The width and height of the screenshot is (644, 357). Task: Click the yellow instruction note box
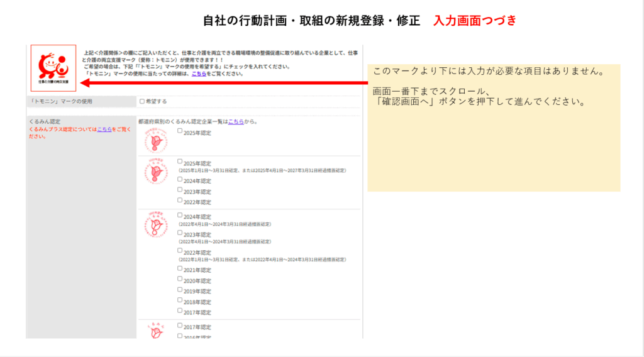[x=494, y=138]
